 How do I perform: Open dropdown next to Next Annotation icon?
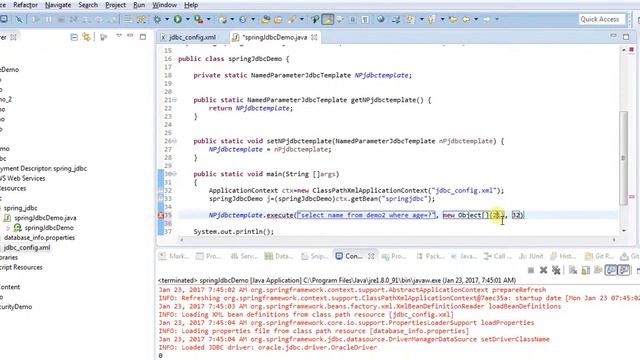[421, 19]
